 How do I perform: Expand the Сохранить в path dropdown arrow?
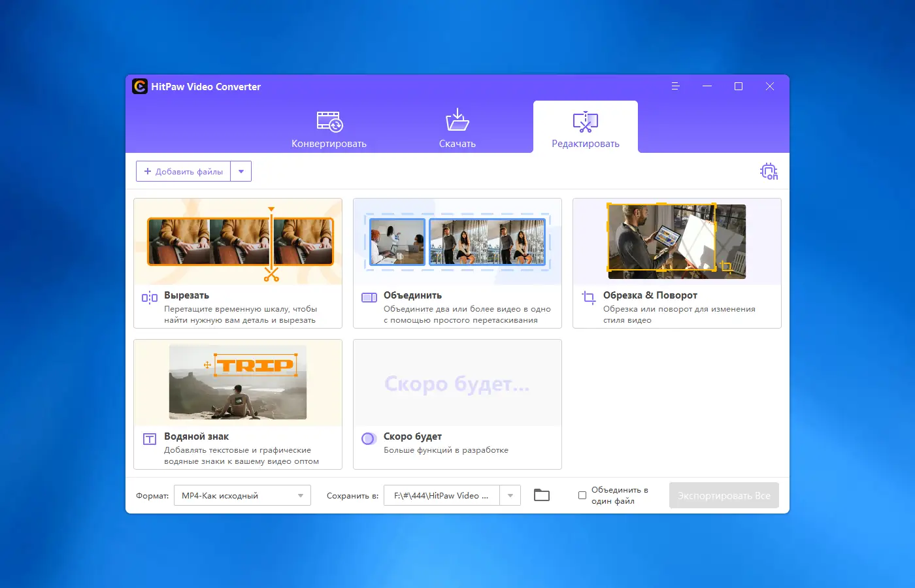point(510,495)
